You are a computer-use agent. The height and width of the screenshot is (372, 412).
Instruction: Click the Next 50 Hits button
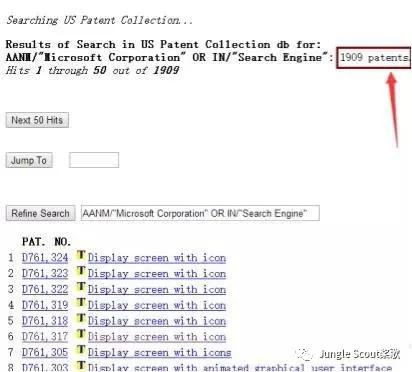tap(37, 120)
